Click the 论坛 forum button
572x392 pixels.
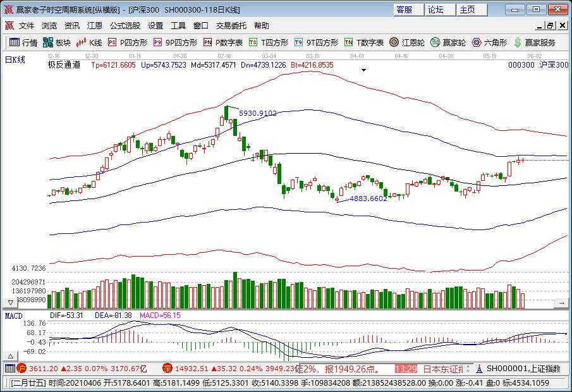(x=441, y=10)
